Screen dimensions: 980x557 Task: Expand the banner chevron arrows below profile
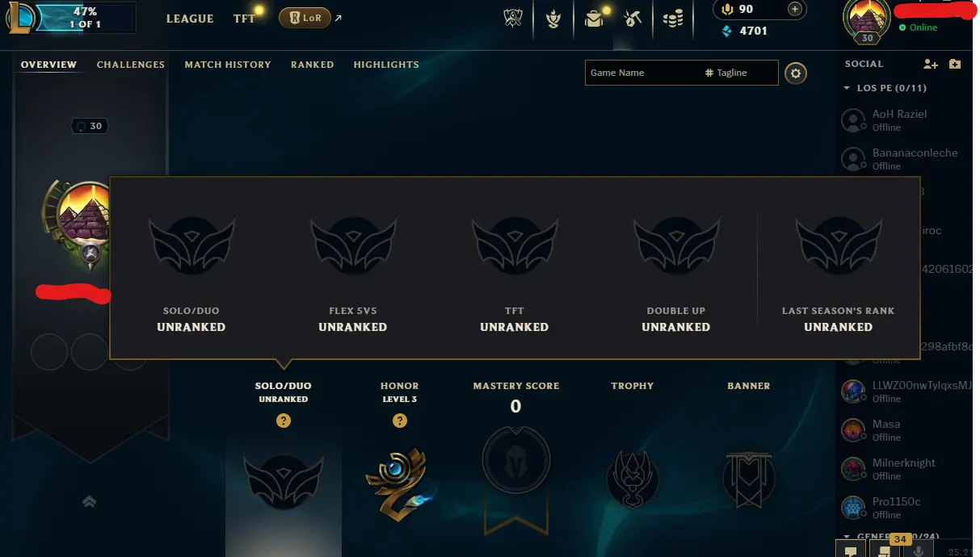[89, 501]
